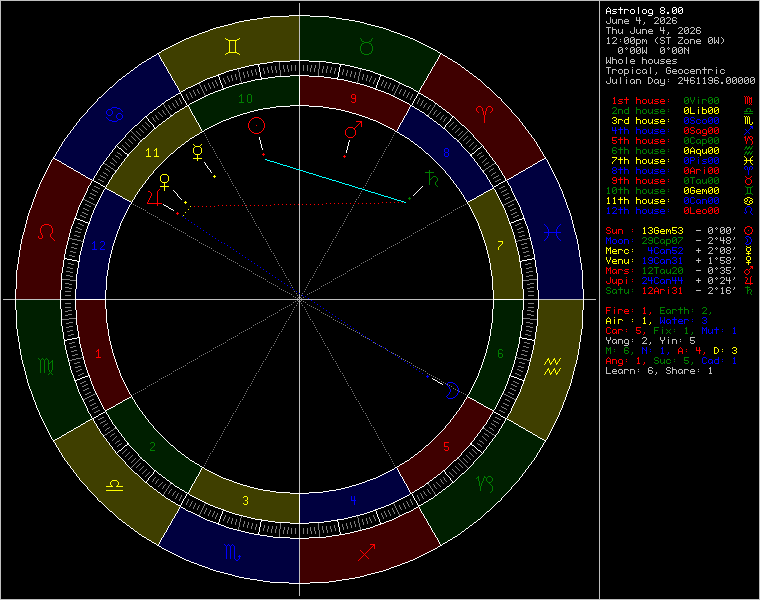The width and height of the screenshot is (760, 600).
Task: Click the Mercury glyph in the chart
Action: pyautogui.click(x=197, y=152)
